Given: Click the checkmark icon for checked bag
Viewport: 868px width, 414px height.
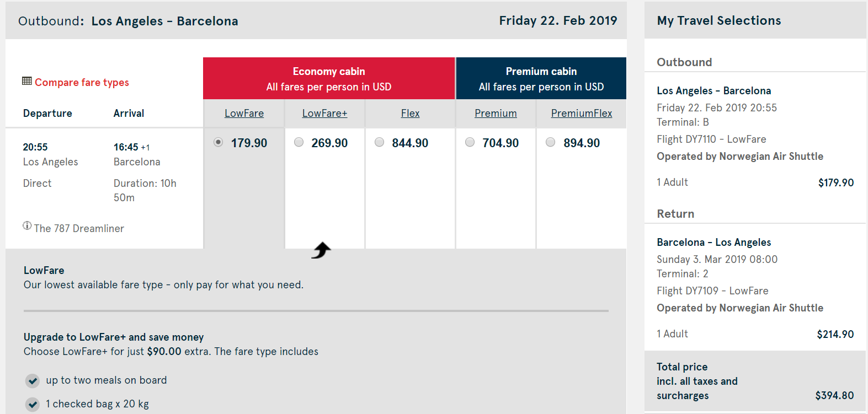Looking at the screenshot, I should click(33, 405).
